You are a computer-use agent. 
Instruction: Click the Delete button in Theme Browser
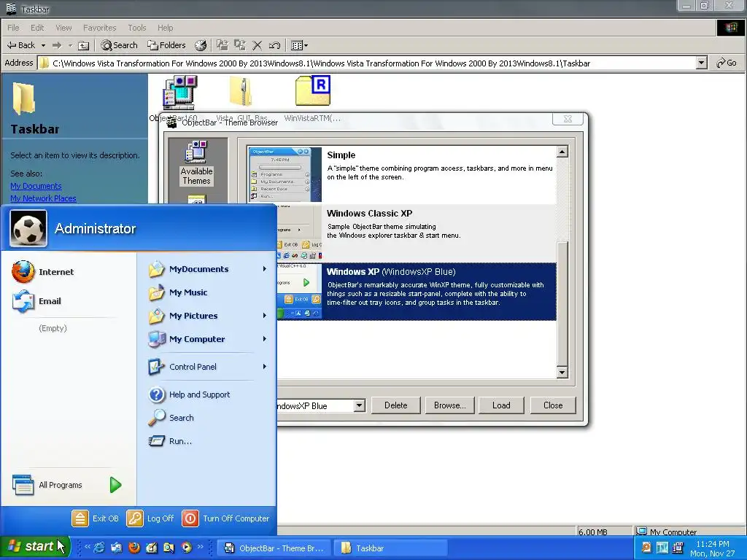(396, 405)
